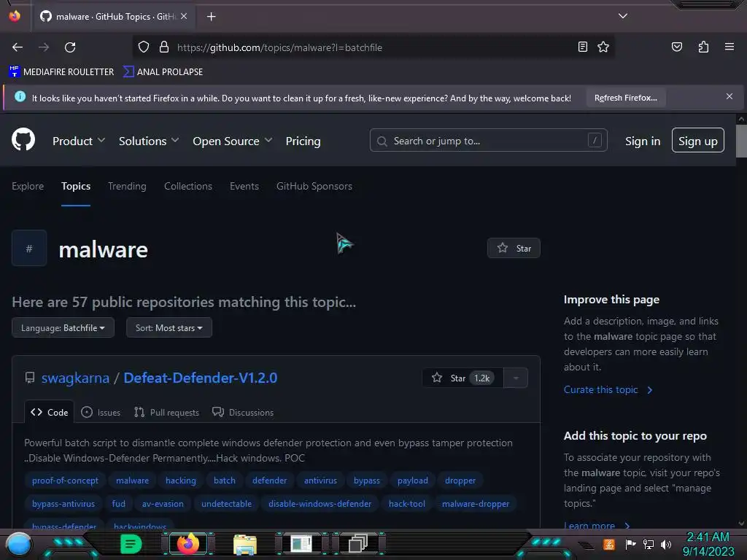The image size is (747, 560).
Task: Click the proof-of-concept topic tag
Action: (x=65, y=481)
